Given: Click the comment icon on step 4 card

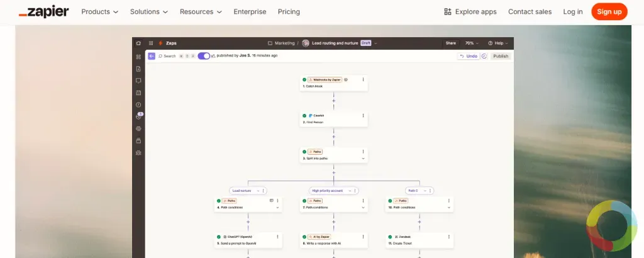Looking at the screenshot, I should tap(272, 201).
